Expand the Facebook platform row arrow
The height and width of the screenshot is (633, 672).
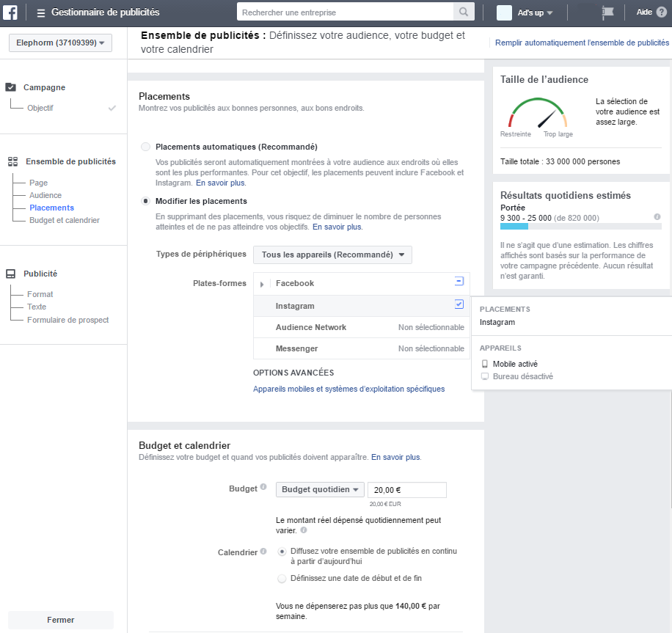pyautogui.click(x=261, y=284)
